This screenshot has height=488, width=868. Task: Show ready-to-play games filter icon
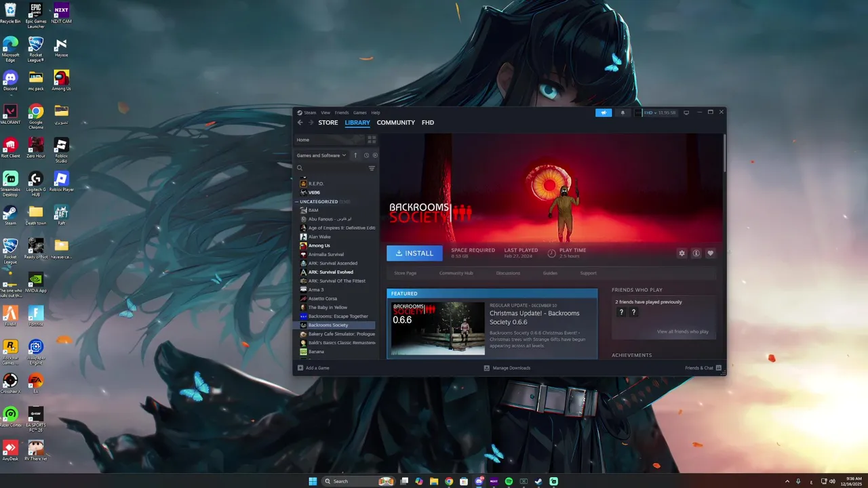click(x=375, y=155)
